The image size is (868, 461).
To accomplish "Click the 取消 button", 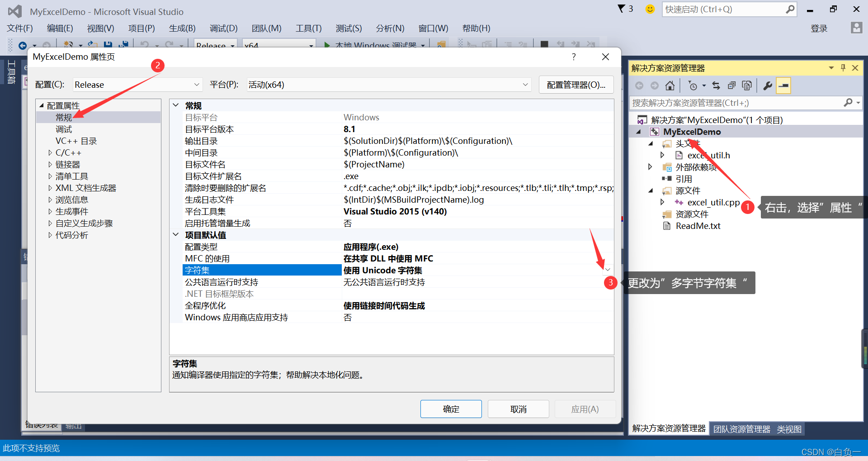I will click(x=518, y=409).
